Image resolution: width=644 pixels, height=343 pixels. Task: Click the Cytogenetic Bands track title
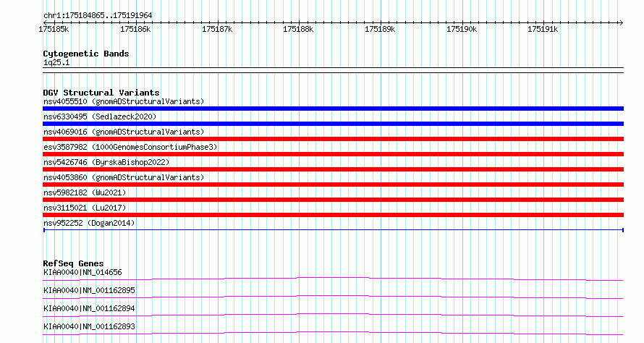click(86, 54)
